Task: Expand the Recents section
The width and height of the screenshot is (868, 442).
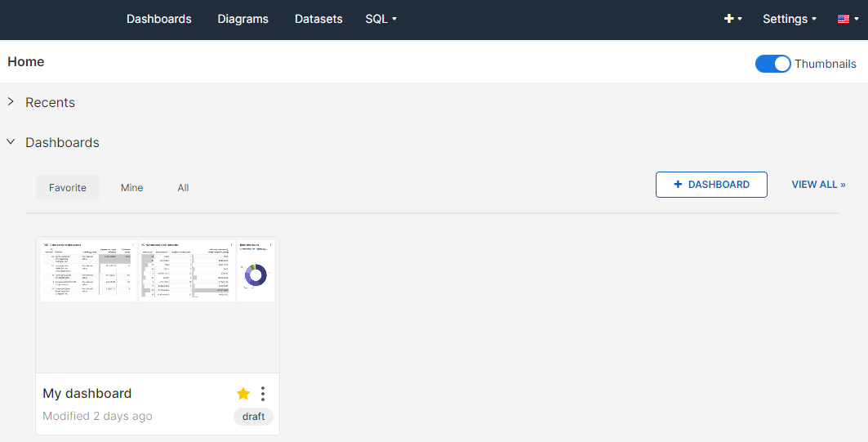Action: [11, 102]
